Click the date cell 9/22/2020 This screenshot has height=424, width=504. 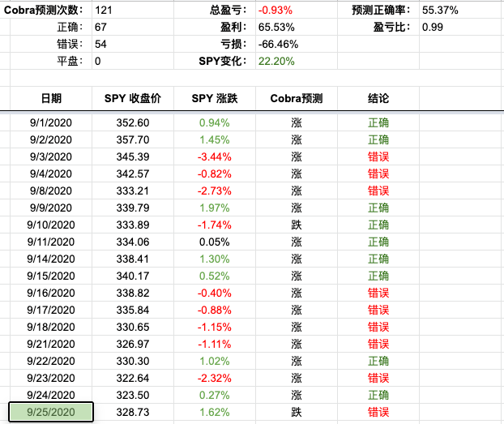tap(51, 362)
